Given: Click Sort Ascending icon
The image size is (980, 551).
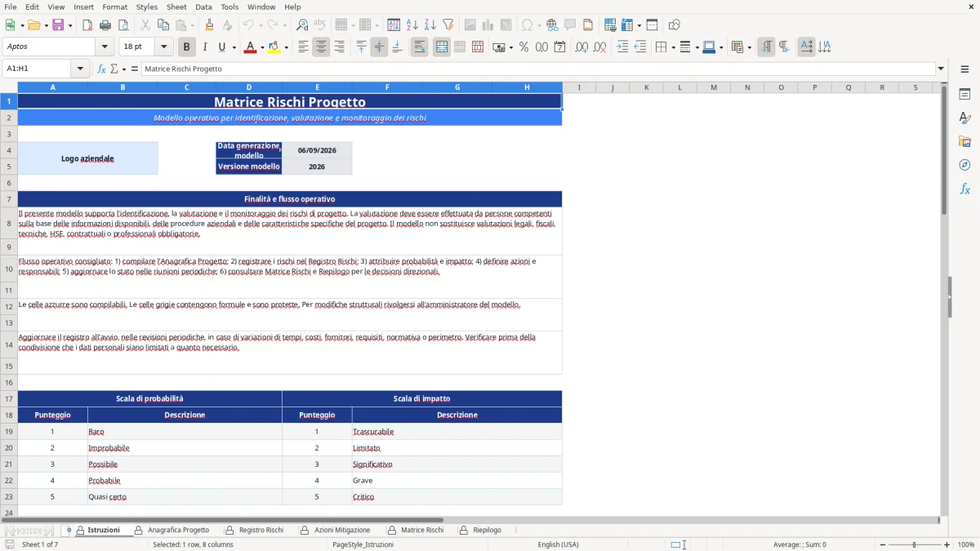Looking at the screenshot, I should [412, 25].
